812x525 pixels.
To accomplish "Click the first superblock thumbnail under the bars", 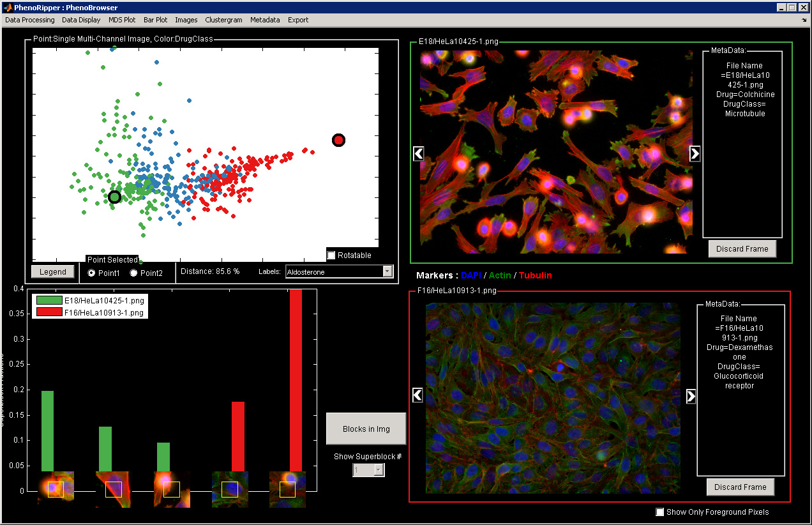I will (56, 489).
